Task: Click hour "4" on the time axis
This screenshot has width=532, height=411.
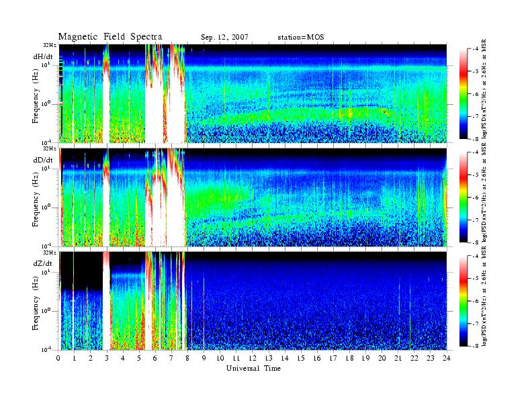Action: [x=123, y=358]
